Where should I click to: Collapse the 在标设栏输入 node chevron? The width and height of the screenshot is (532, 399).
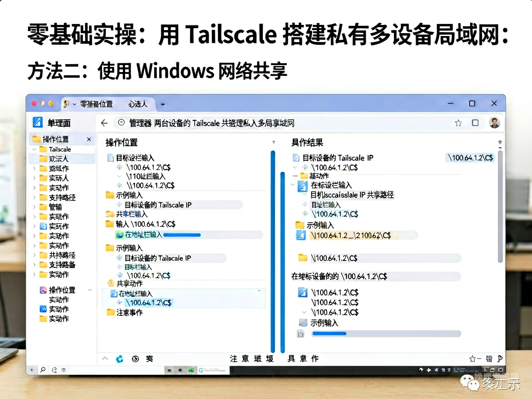[x=293, y=185]
